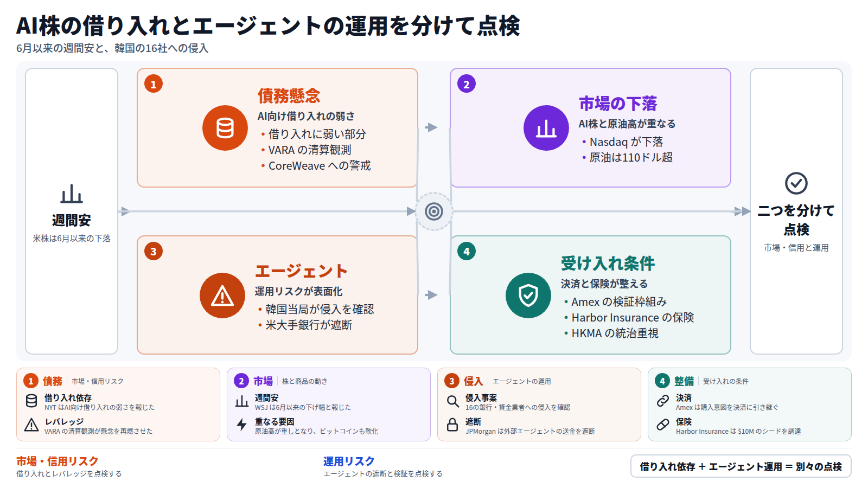This screenshot has height=488, width=868.
Task: Click the line WSJ は6月以来の下げ幅と報じた
Action: click(303, 407)
